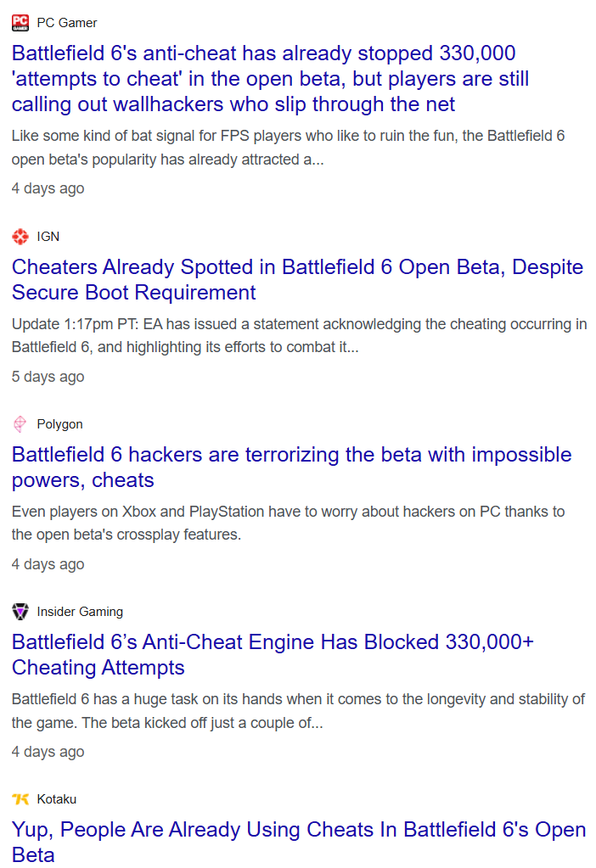The width and height of the screenshot is (596, 868).
Task: Click the 'bat signal for FPS players' snippet
Action: click(x=288, y=148)
